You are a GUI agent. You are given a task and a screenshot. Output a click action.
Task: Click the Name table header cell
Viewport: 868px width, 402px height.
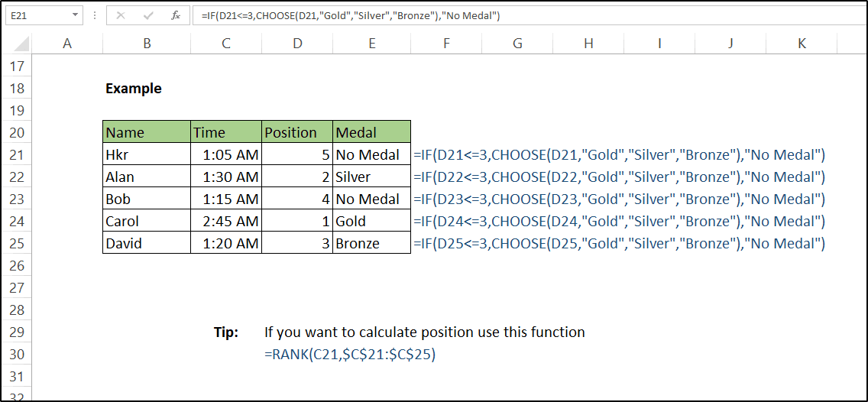coord(147,132)
